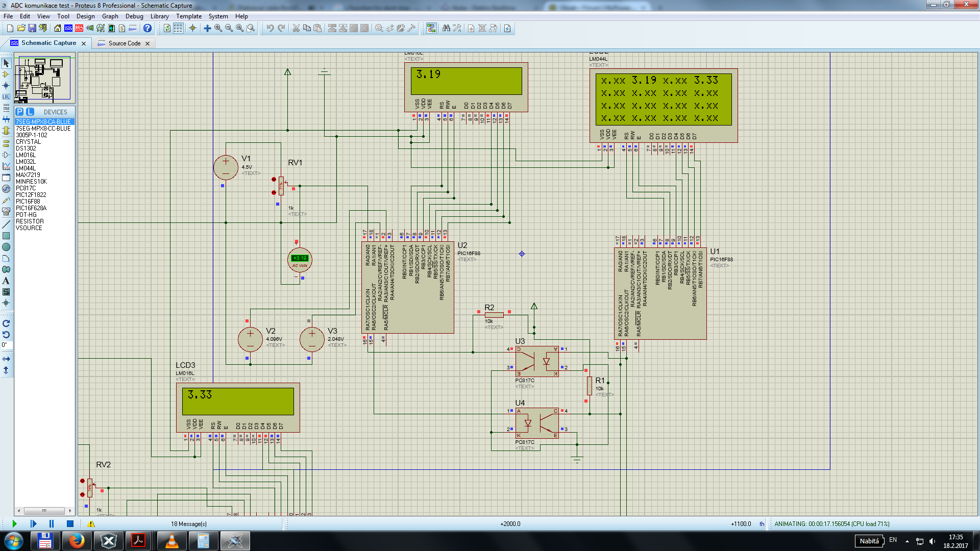This screenshot has width=980, height=551.
Task: Select the Wire Label mode tool
Action: [x=6, y=97]
